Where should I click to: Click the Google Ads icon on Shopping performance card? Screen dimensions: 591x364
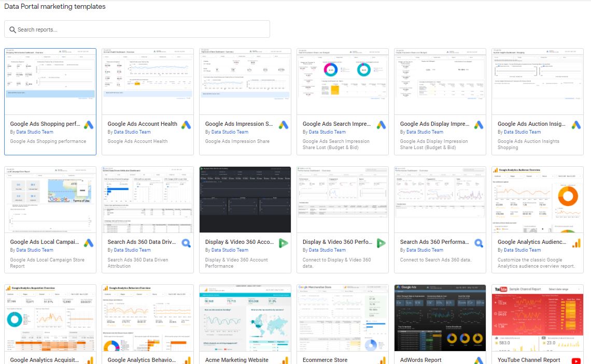click(89, 125)
